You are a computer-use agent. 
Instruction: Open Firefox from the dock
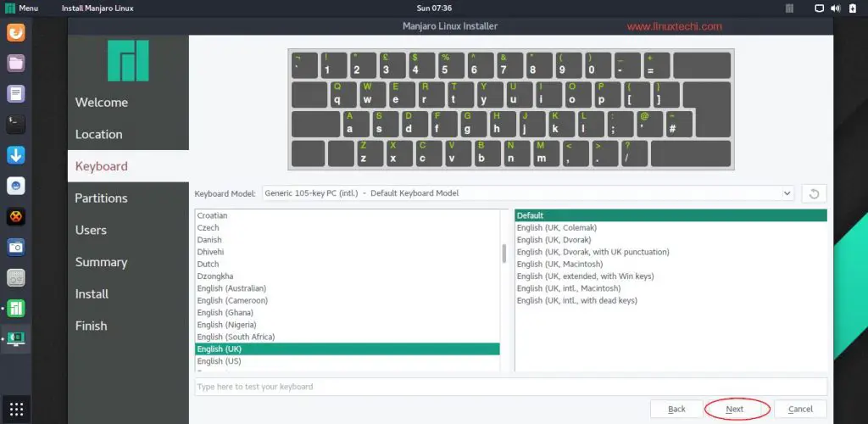pos(15,32)
